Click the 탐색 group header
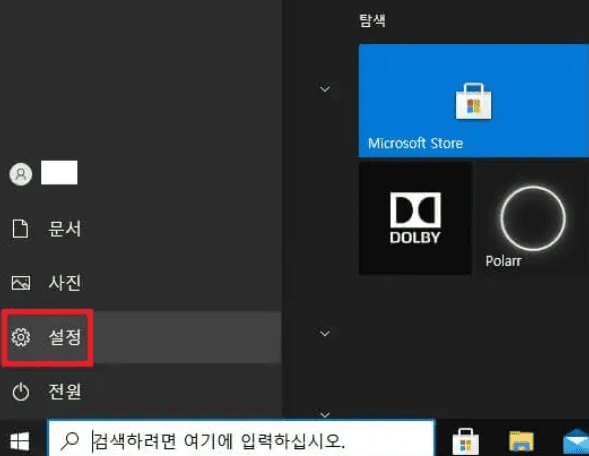This screenshot has height=456, width=589. click(372, 20)
